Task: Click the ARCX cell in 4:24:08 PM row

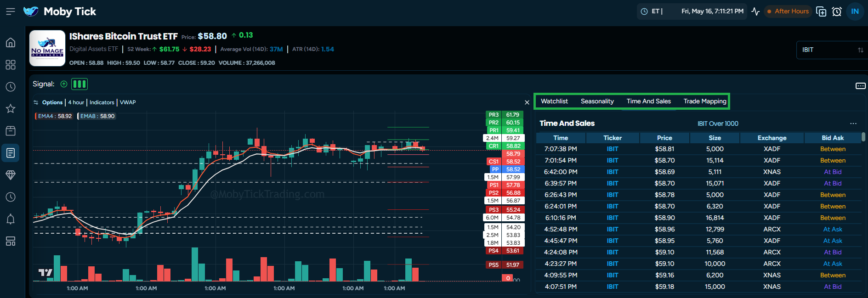Action: (x=772, y=253)
